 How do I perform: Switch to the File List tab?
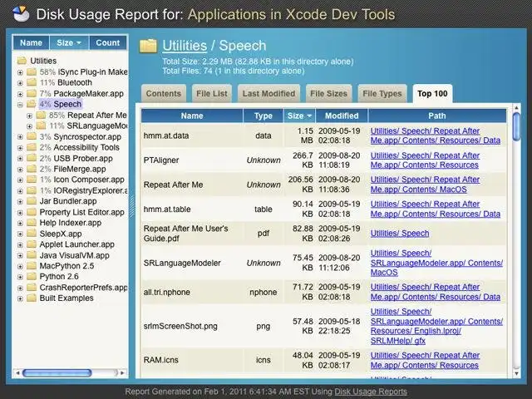pyautogui.click(x=212, y=94)
